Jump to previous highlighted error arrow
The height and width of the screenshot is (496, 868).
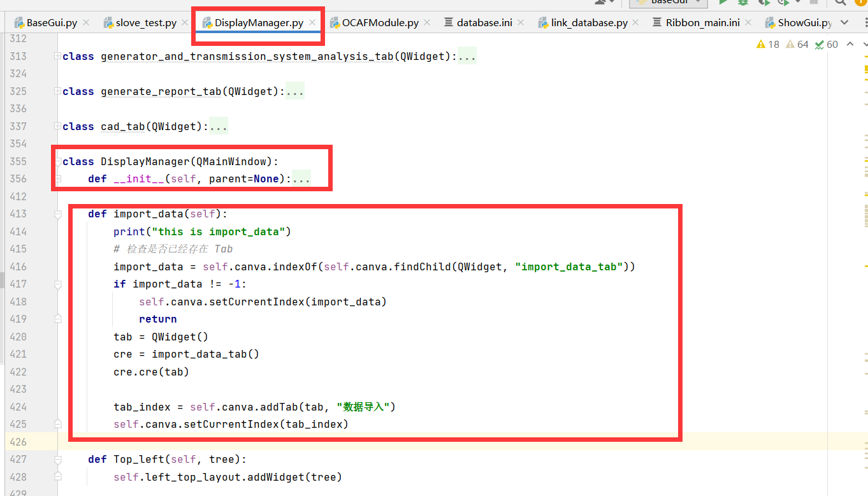coord(850,45)
